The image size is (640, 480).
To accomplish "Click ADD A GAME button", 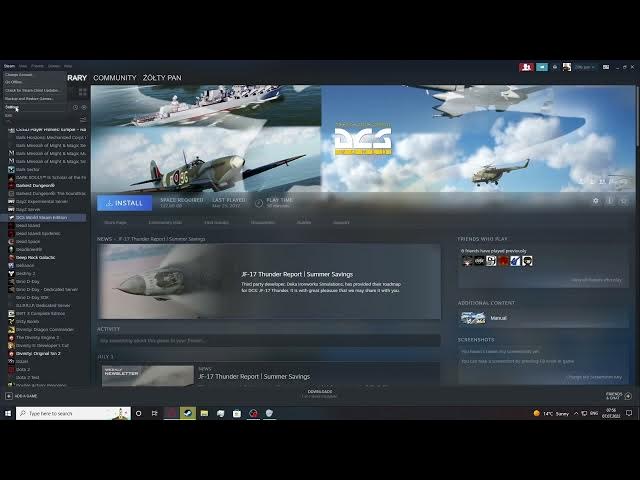I will [21, 396].
